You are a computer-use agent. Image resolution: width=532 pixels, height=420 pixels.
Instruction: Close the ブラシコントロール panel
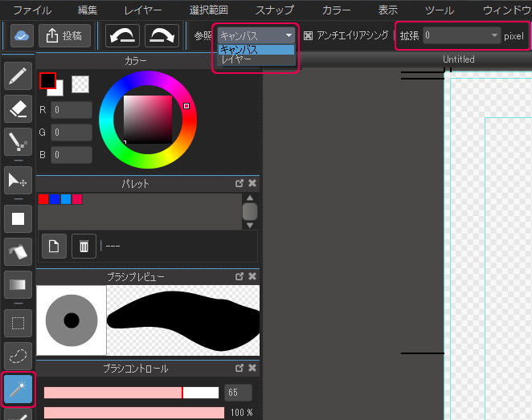pos(252,368)
